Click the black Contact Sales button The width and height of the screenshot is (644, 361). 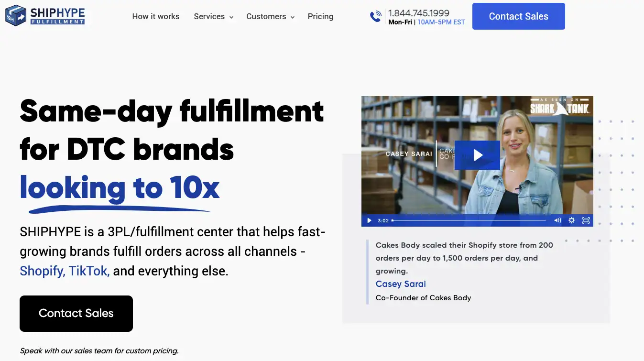(x=76, y=314)
